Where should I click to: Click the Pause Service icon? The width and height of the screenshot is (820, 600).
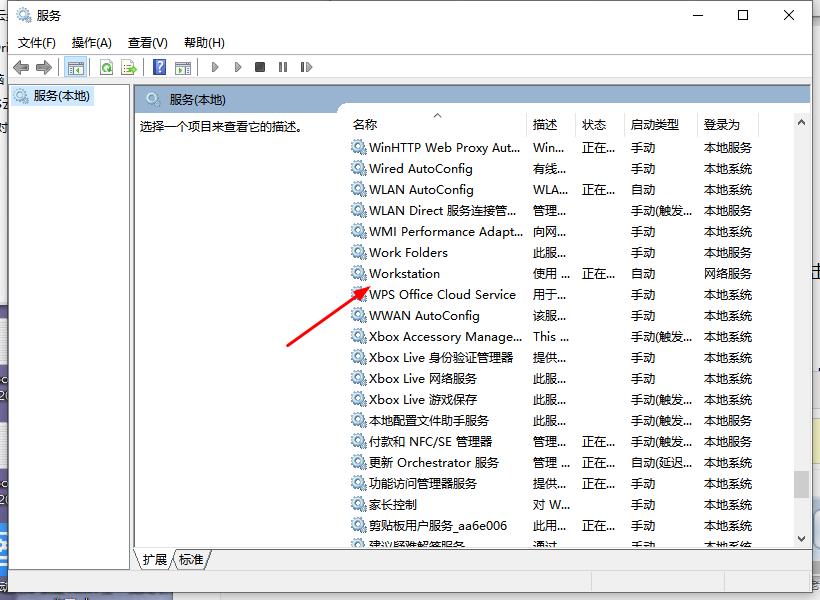tap(283, 67)
